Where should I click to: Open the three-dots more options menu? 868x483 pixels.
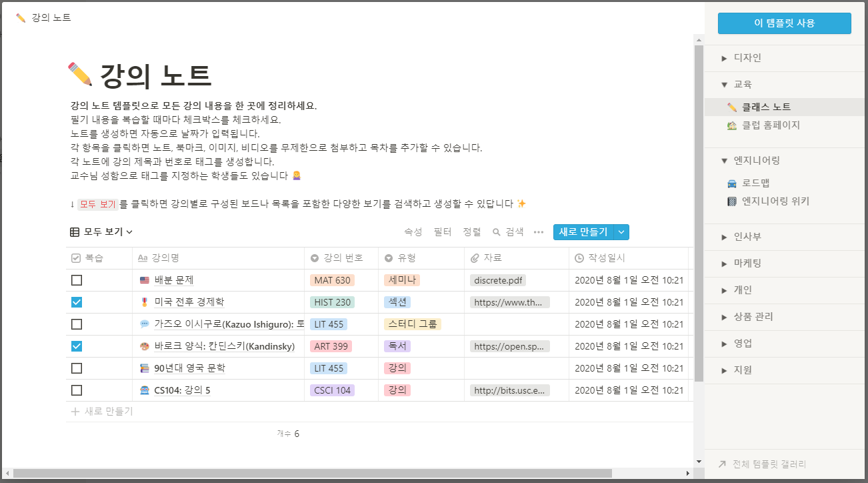[x=539, y=232]
